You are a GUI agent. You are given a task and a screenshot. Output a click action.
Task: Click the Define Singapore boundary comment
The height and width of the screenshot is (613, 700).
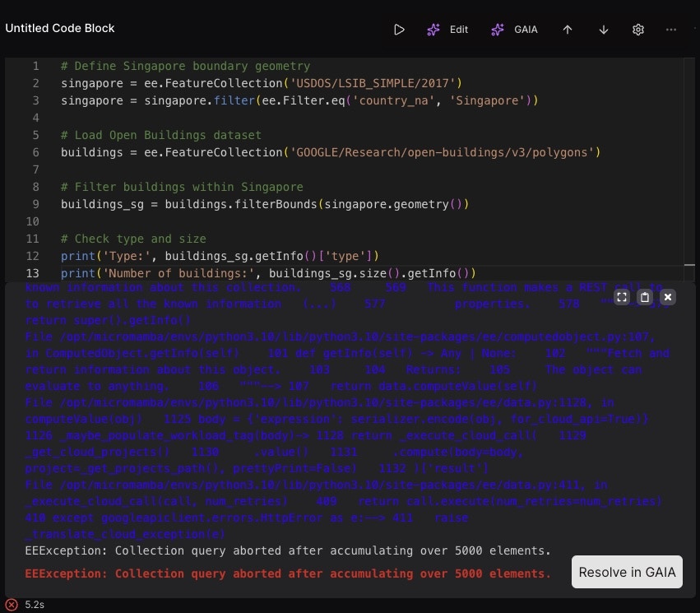tap(185, 66)
